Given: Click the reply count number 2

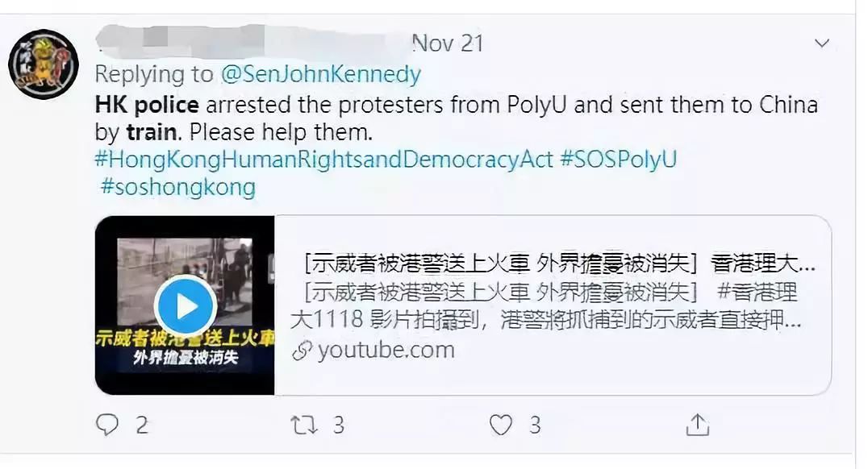Looking at the screenshot, I should (x=142, y=425).
